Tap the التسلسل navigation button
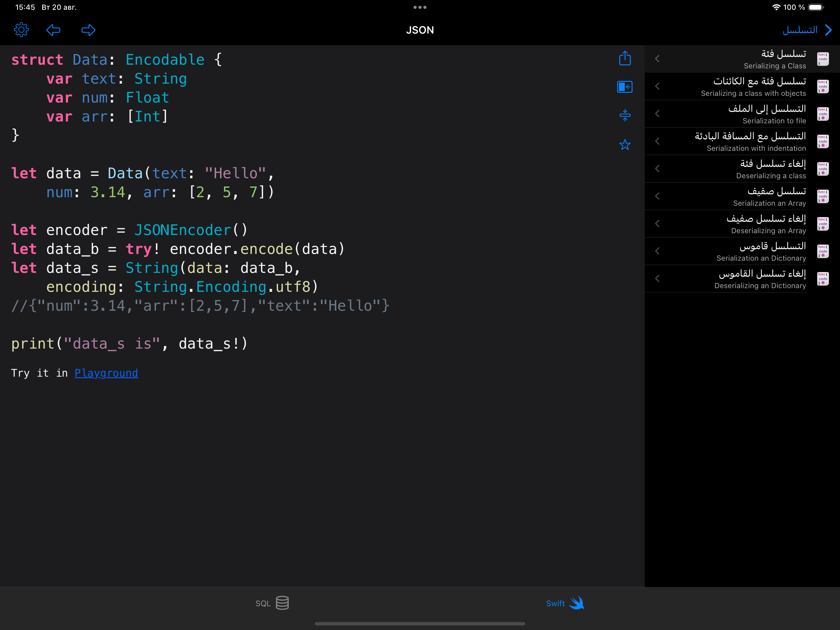Viewport: 840px width, 630px height. 800,30
